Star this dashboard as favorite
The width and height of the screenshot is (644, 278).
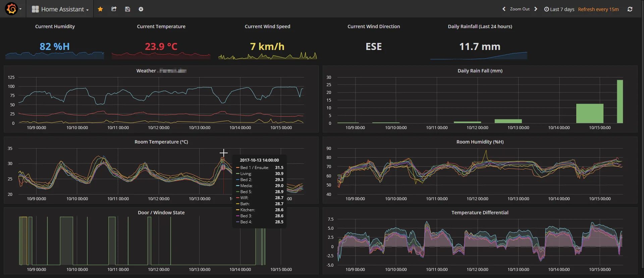point(100,9)
